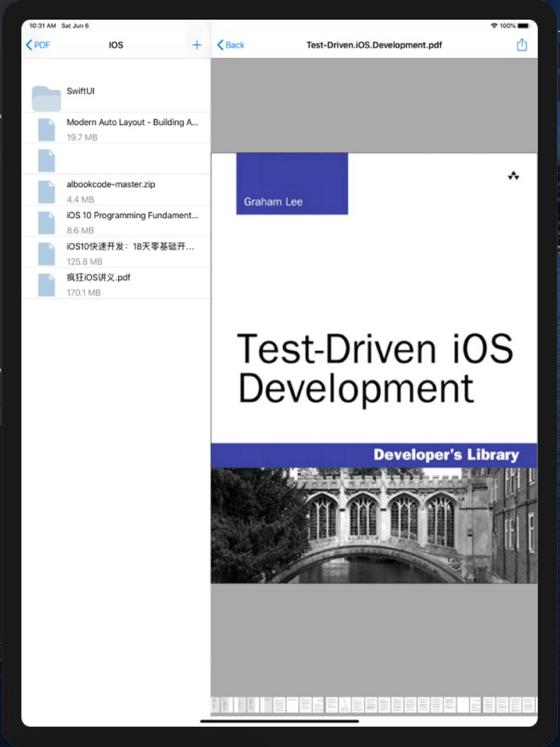Tap the publisher logo on the cover
The width and height of the screenshot is (560, 747).
click(514, 176)
